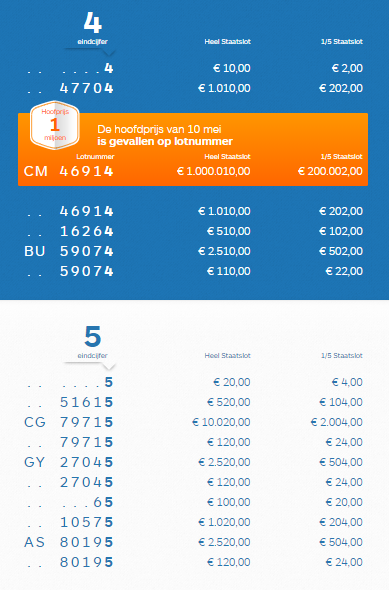Select winning lot number CM 46914
The width and height of the screenshot is (389, 590).
[x=68, y=171]
